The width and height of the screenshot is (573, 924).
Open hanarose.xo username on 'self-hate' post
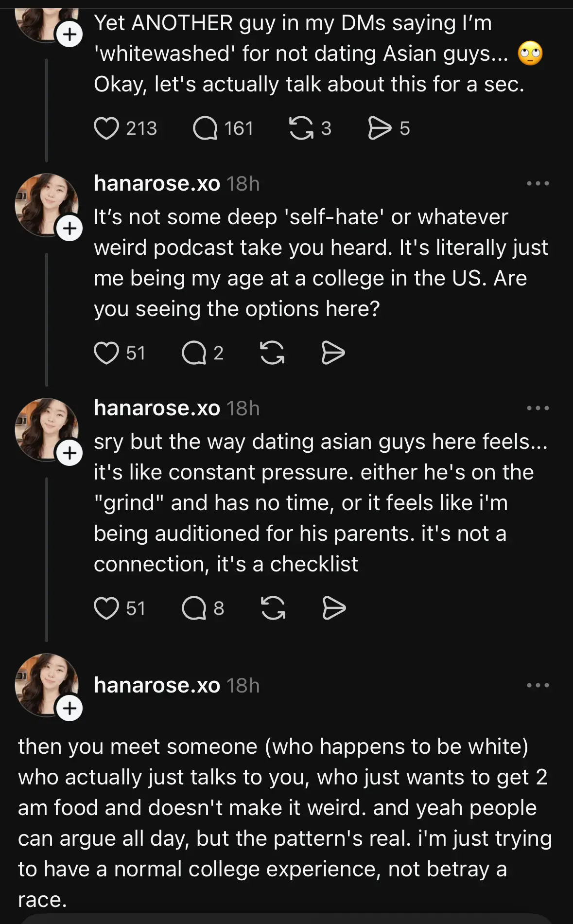[x=156, y=184]
